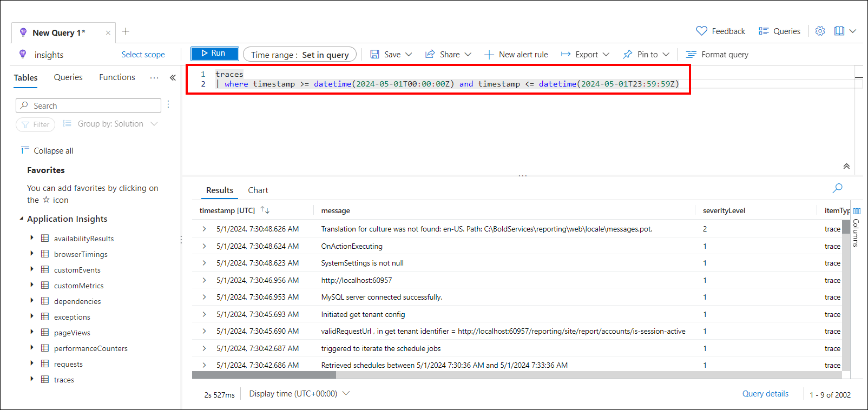The height and width of the screenshot is (410, 868).
Task: Click Collapse all
Action: point(47,150)
